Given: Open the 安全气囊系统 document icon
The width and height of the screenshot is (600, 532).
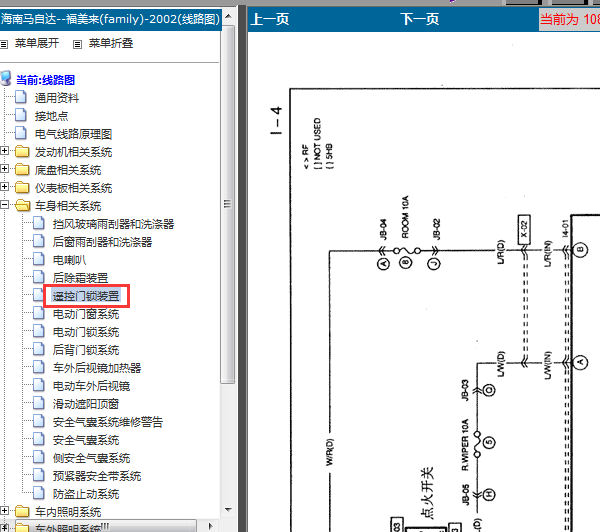Looking at the screenshot, I should (x=39, y=439).
